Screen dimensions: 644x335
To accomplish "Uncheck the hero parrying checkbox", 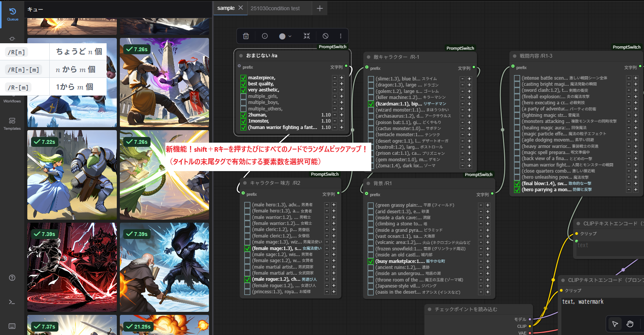I will coord(517,190).
